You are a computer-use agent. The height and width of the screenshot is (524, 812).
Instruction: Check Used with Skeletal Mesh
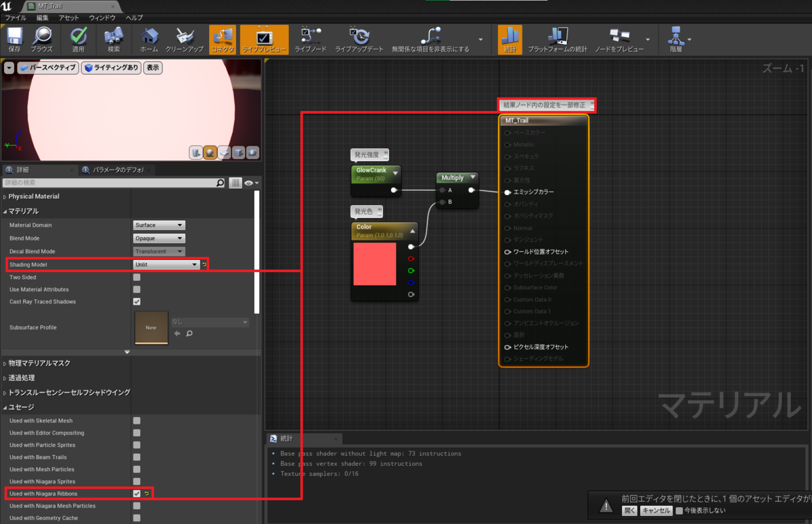[137, 420]
